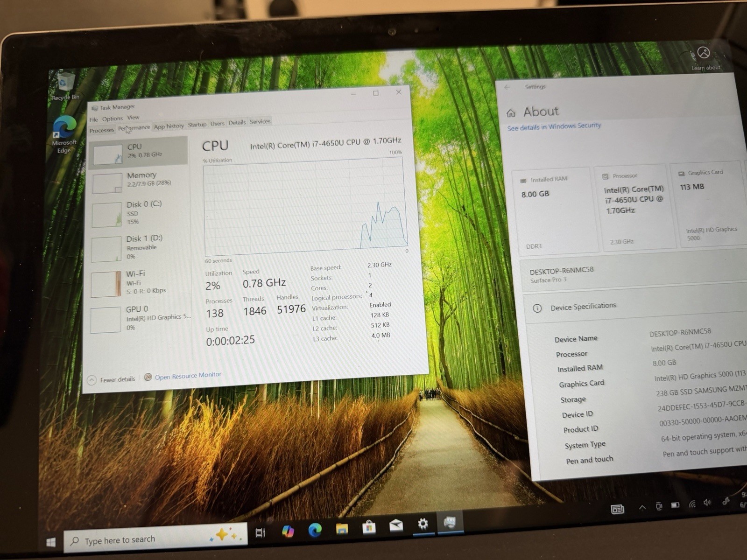Open the Wi-Fi network tray icon

tap(692, 504)
